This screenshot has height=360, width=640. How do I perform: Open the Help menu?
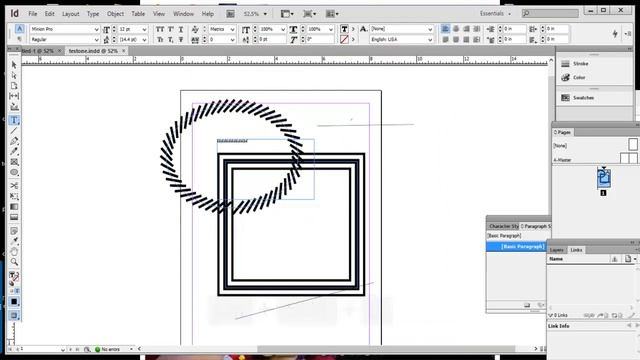[x=207, y=14]
